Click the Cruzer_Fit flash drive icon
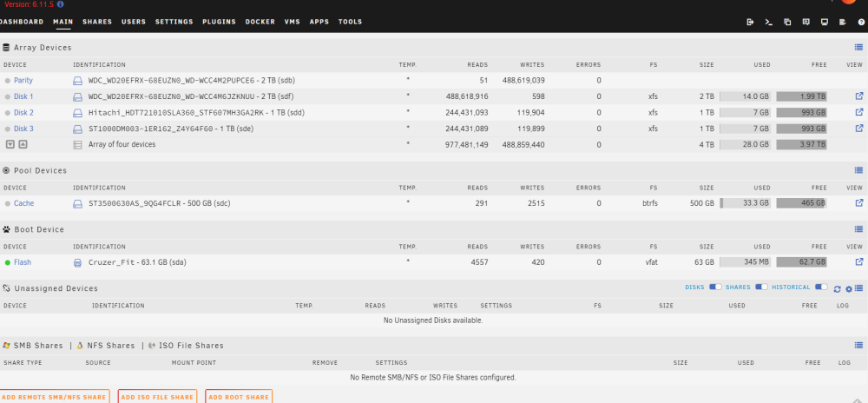The image size is (868, 403). click(x=77, y=263)
